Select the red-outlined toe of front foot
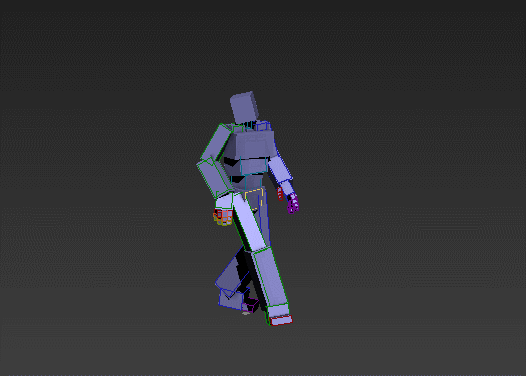 click(x=281, y=320)
